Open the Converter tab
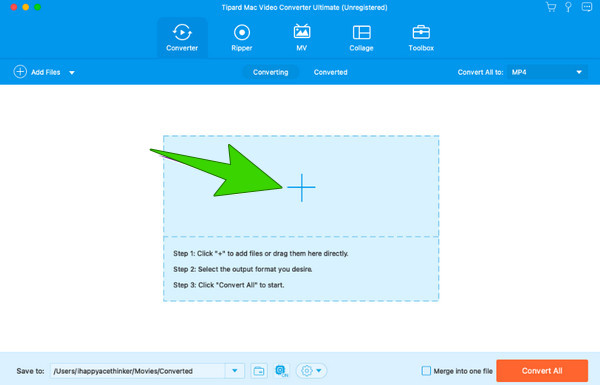This screenshot has width=600, height=385. (182, 38)
